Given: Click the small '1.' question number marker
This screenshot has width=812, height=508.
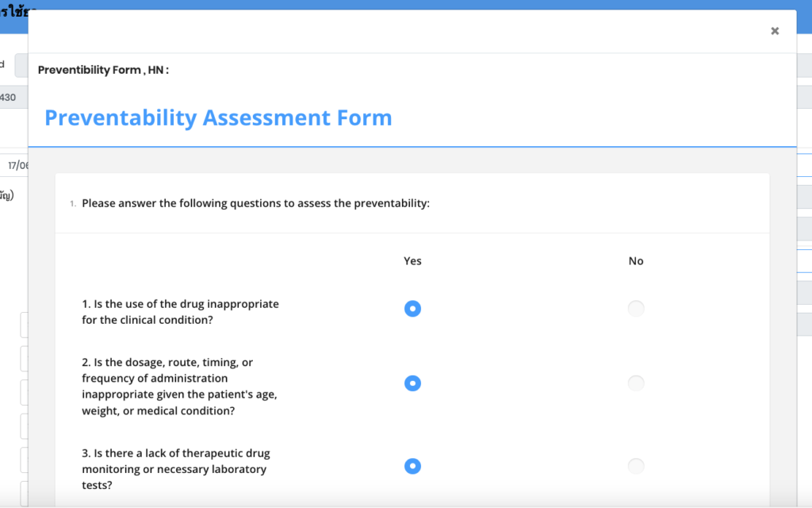Looking at the screenshot, I should (x=73, y=204).
